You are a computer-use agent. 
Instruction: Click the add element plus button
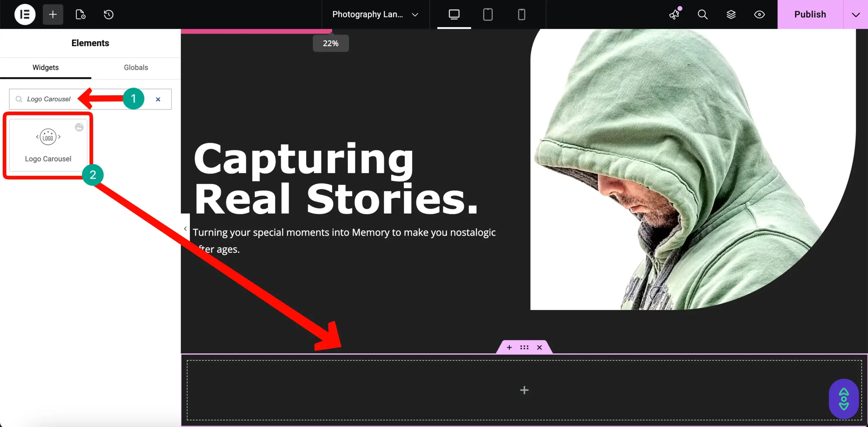coord(53,14)
